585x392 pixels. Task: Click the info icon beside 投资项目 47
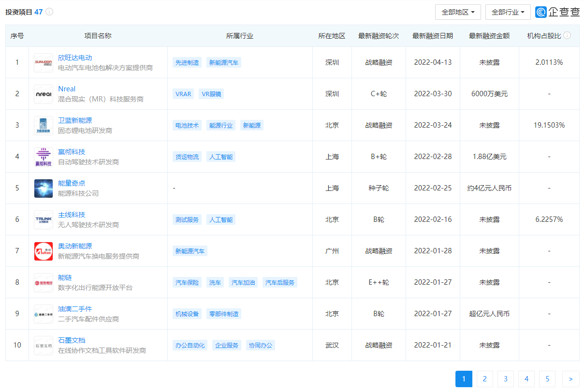(x=49, y=12)
